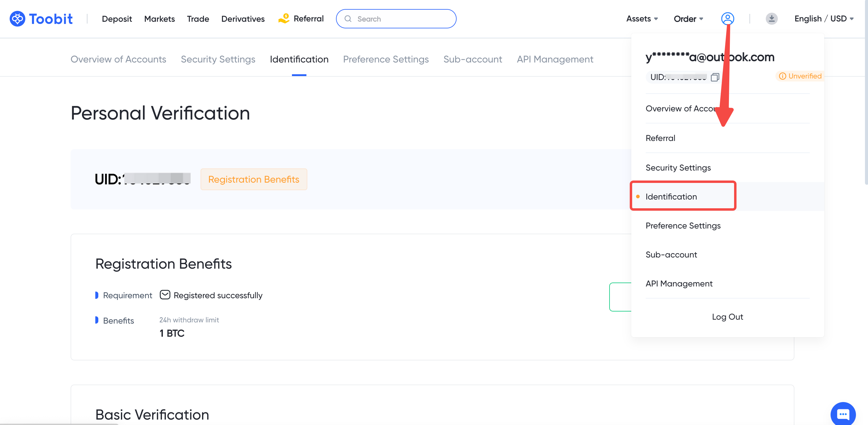The width and height of the screenshot is (868, 425).
Task: Click 'Registered successfully' requirement text
Action: (218, 296)
